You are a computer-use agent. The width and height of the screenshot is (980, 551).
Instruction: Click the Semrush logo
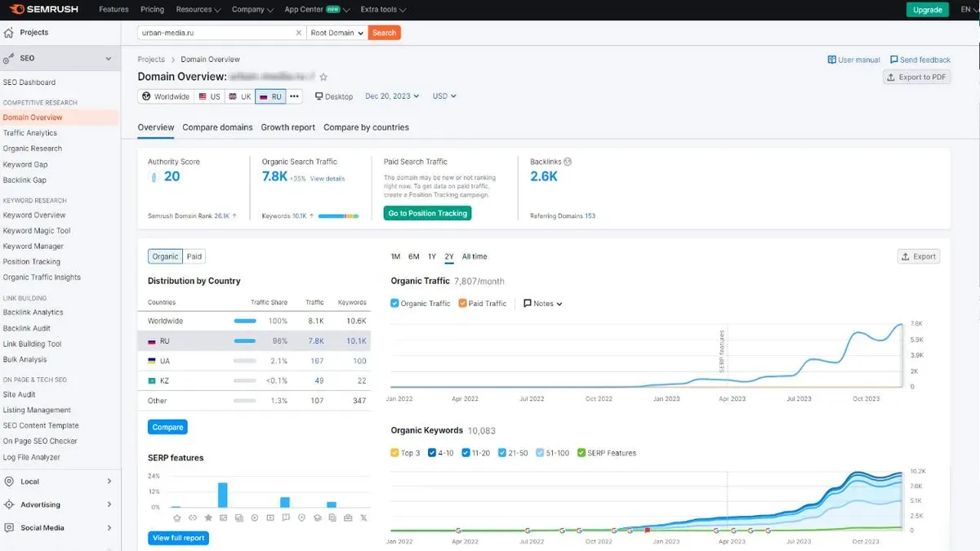click(x=44, y=9)
